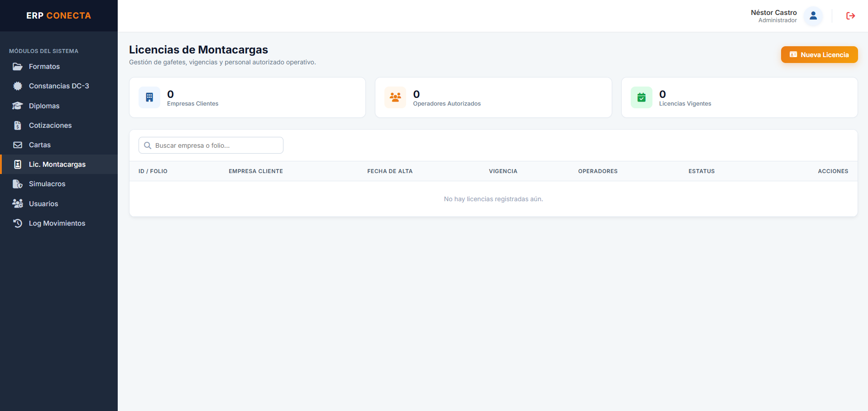Focus the Buscar empresa o folio field
This screenshot has height=411, width=868.
click(x=211, y=145)
